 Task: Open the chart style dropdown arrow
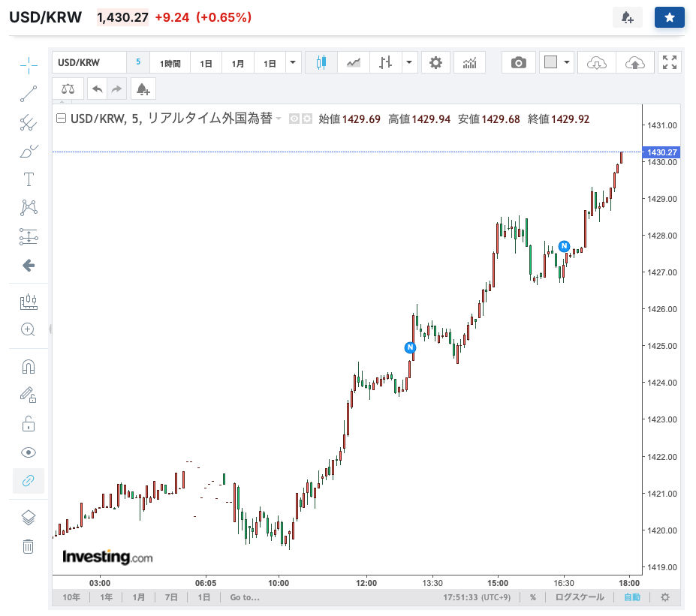(x=409, y=63)
